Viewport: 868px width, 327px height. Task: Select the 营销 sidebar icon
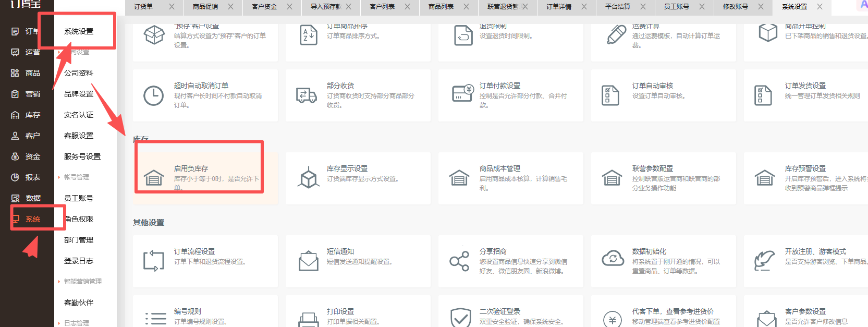(15, 94)
